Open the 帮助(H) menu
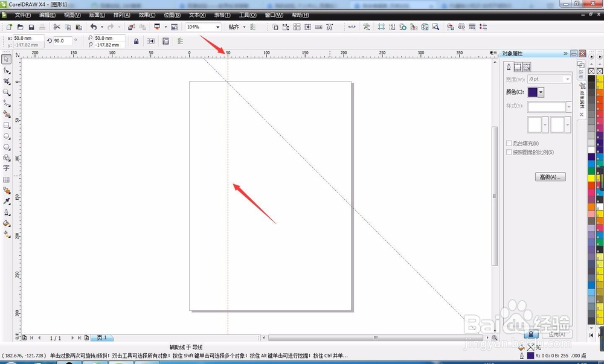 (x=300, y=15)
